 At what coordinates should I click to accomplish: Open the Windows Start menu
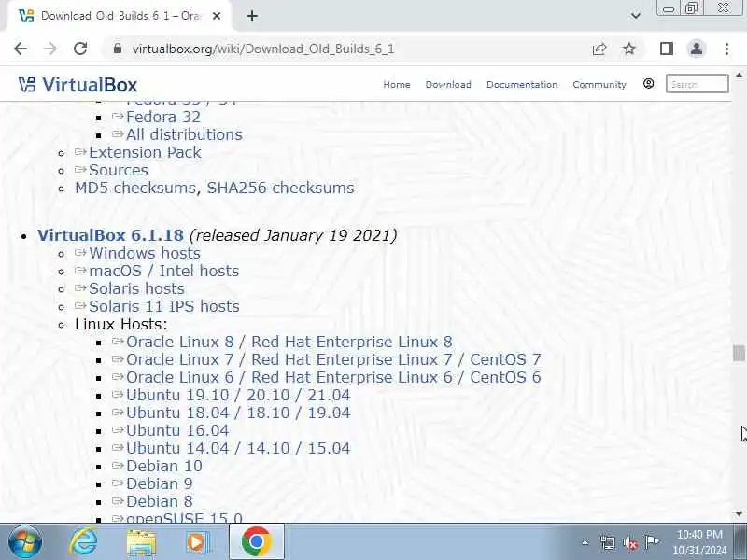[x=24, y=542]
